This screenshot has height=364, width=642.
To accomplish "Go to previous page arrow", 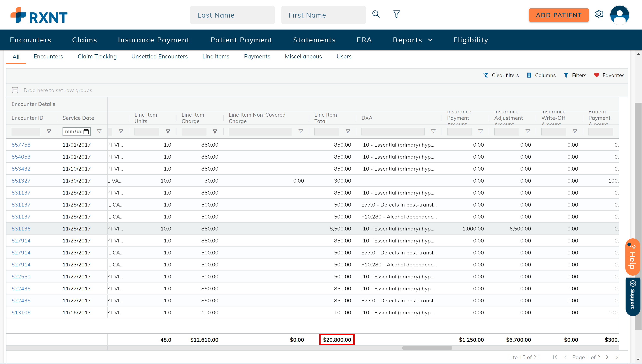I will [x=566, y=357].
